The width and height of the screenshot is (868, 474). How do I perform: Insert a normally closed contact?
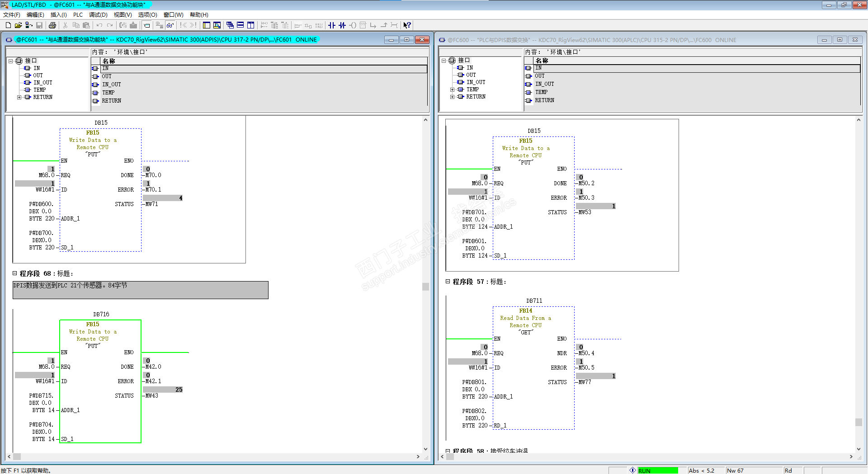(342, 25)
